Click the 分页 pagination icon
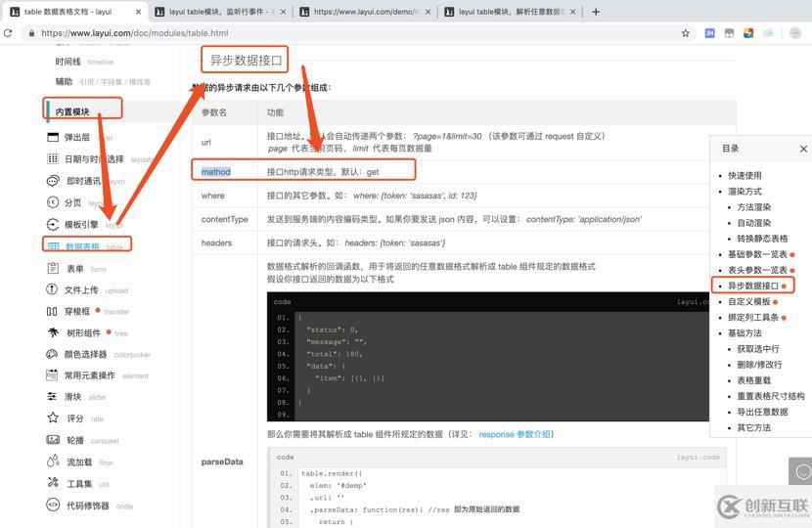The image size is (812, 528). coord(53,202)
